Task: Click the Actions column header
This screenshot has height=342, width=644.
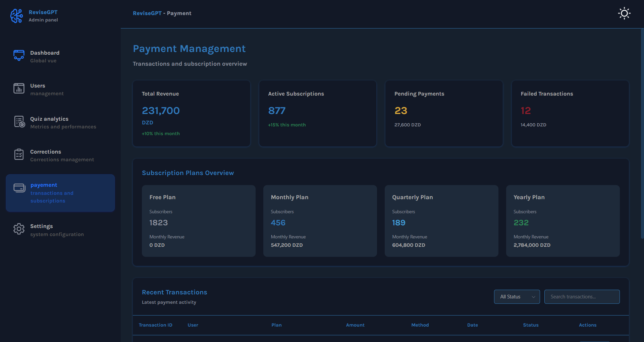Action: (588, 325)
